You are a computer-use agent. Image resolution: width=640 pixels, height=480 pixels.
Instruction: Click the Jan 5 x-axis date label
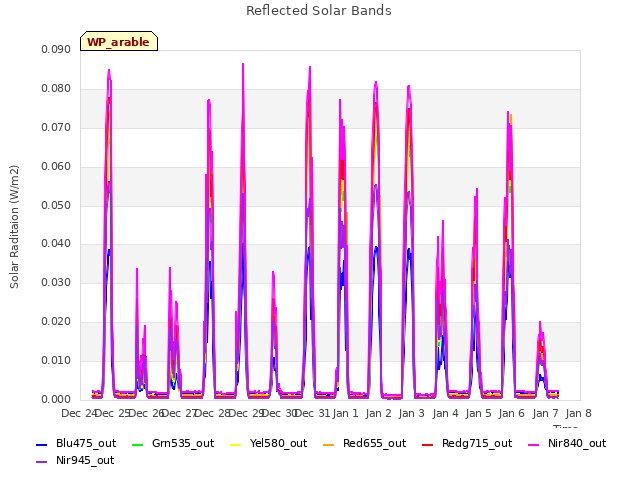pos(478,413)
